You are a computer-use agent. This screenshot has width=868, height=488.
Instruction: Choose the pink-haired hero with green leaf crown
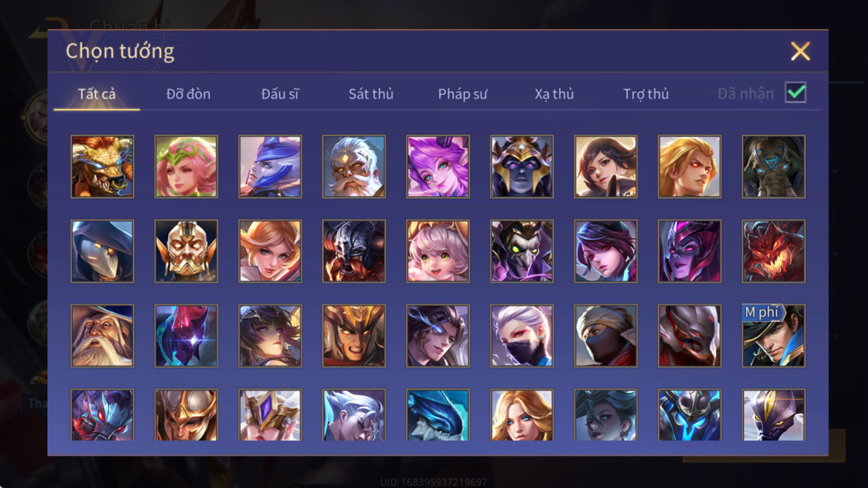[x=186, y=166]
